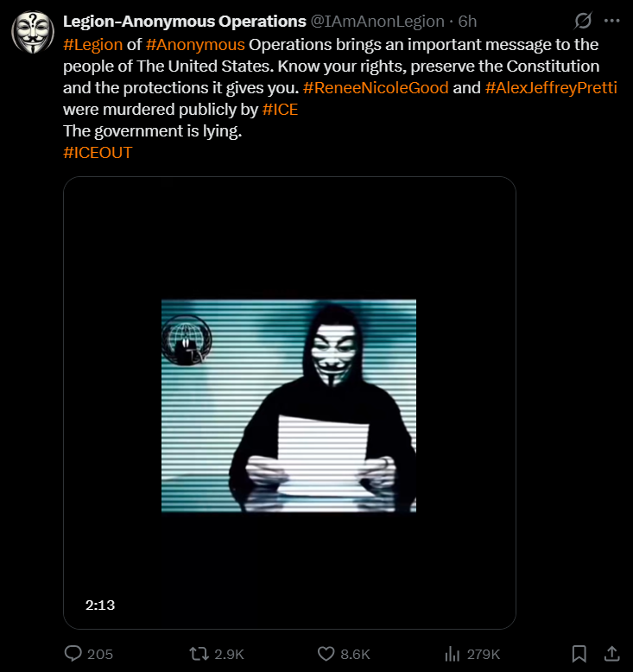The width and height of the screenshot is (633, 672).
Task: Bookmark this post
Action: [579, 654]
